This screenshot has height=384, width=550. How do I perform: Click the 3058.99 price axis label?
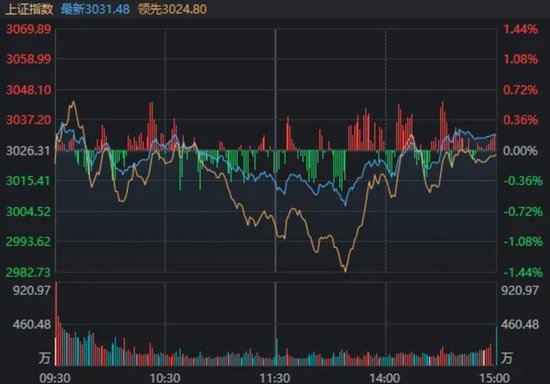click(x=29, y=59)
